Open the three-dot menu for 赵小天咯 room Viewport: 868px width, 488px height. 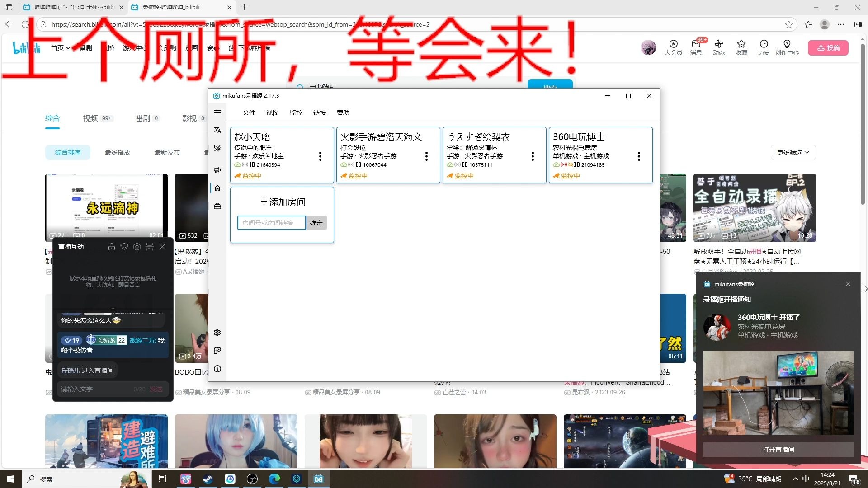[x=320, y=156]
